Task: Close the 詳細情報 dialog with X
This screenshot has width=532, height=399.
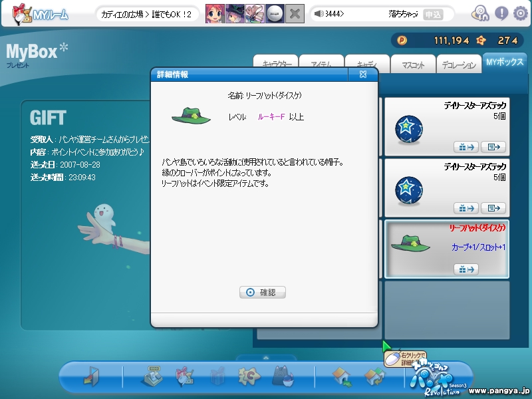Action: click(363, 74)
